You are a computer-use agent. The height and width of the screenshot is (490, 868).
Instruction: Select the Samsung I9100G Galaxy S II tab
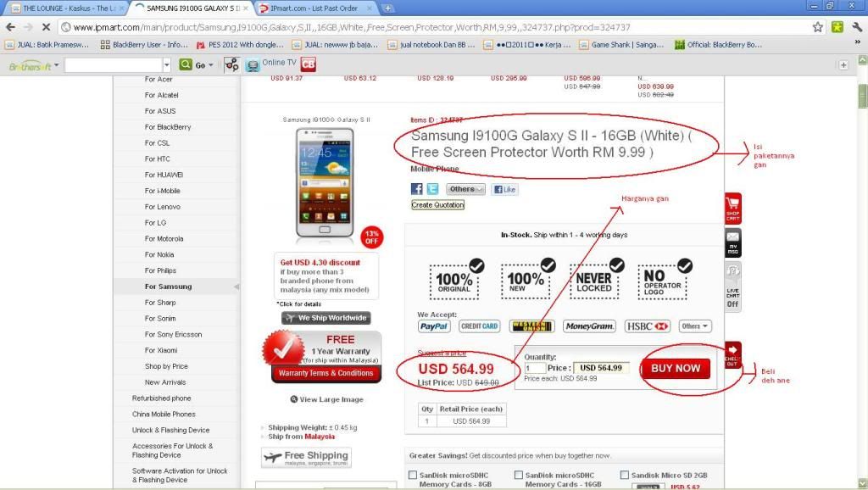coord(192,8)
